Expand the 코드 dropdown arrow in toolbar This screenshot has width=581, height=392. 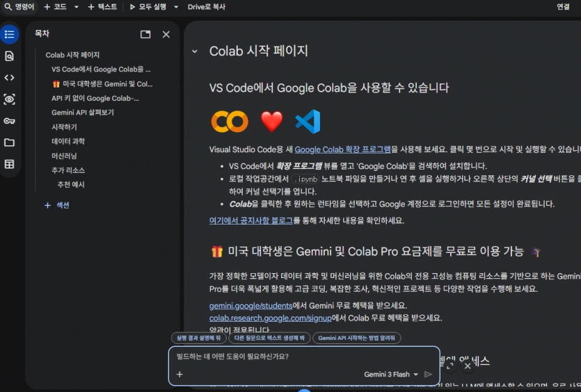(75, 7)
